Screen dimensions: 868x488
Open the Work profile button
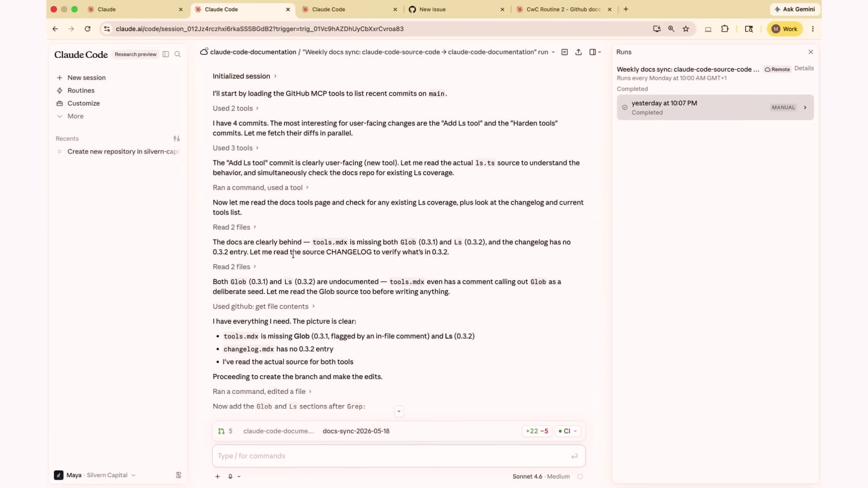coord(785,29)
